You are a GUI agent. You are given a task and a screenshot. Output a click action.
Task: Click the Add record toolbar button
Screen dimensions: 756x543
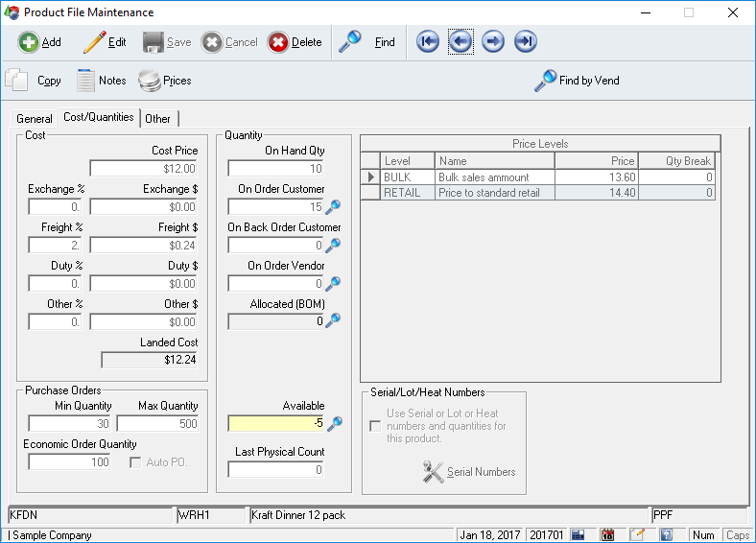point(39,42)
